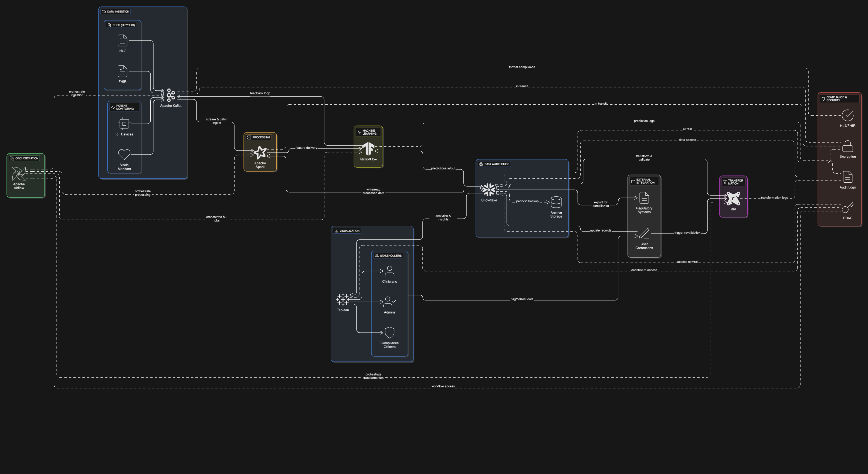Click the IoT Devices chip icon
This screenshot has width=868, height=474.
point(124,124)
